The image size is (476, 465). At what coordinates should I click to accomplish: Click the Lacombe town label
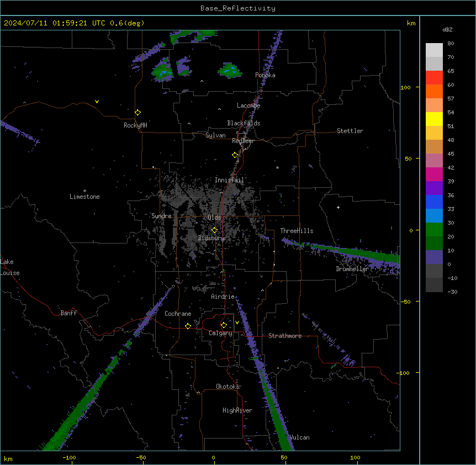point(248,105)
